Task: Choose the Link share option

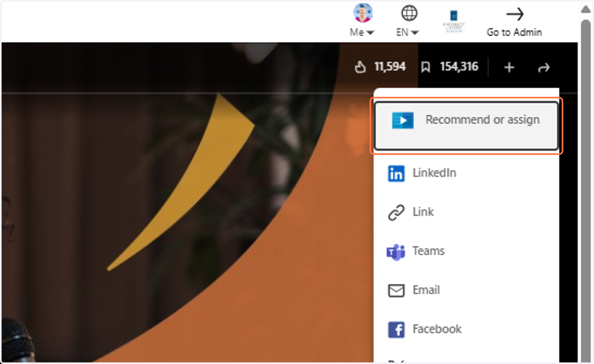Action: (466, 212)
